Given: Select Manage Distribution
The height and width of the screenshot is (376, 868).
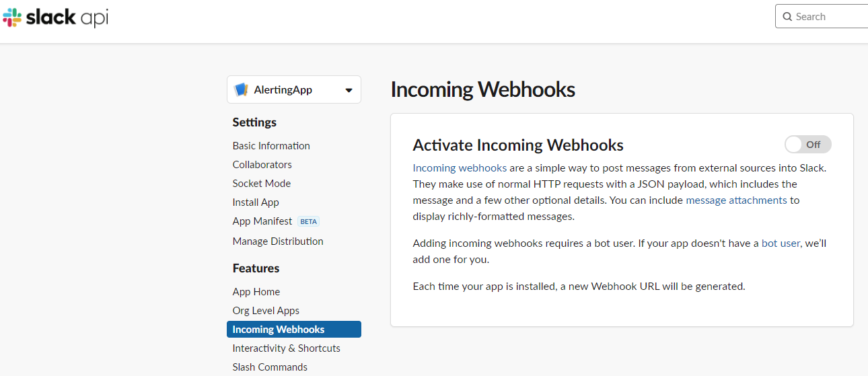Looking at the screenshot, I should point(278,241).
